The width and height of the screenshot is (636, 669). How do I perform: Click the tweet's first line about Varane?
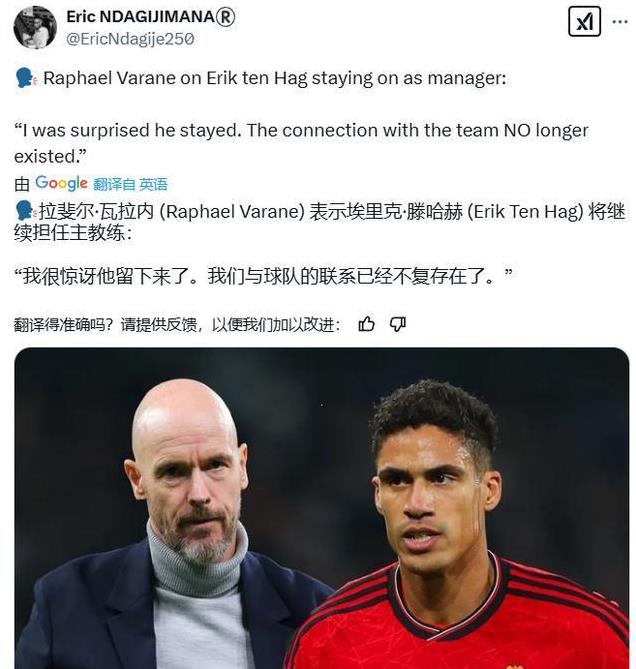pyautogui.click(x=275, y=79)
